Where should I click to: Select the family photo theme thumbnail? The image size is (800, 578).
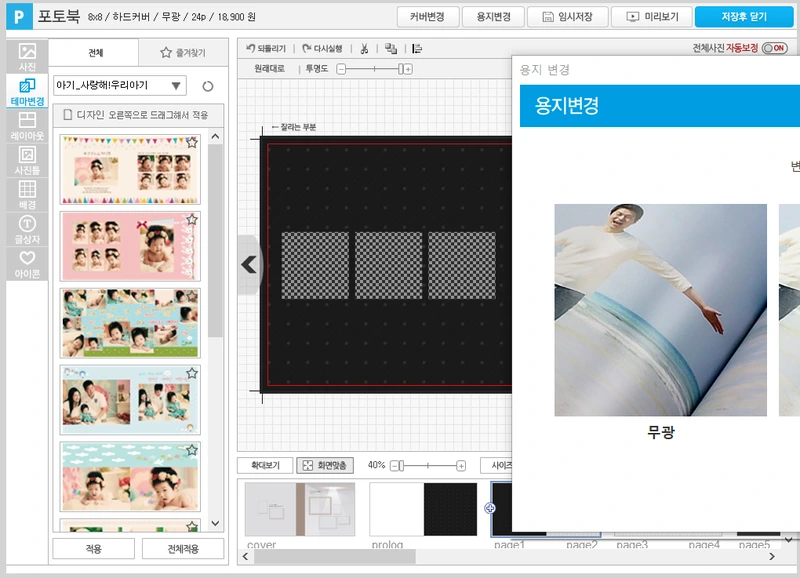click(x=130, y=400)
